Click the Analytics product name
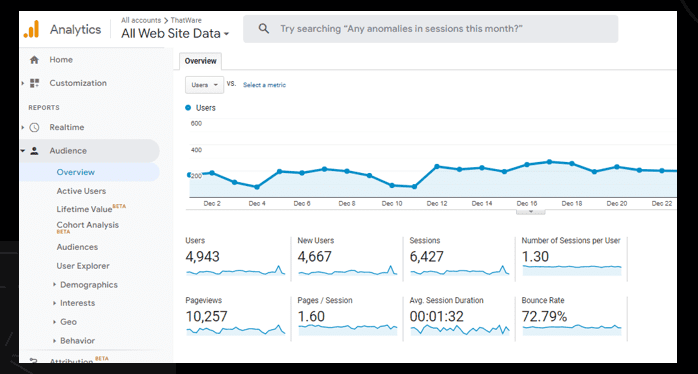The image size is (698, 374). [75, 30]
